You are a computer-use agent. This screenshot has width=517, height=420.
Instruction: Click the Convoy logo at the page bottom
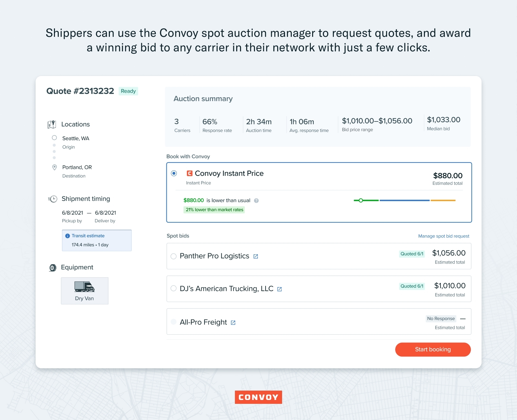click(258, 397)
